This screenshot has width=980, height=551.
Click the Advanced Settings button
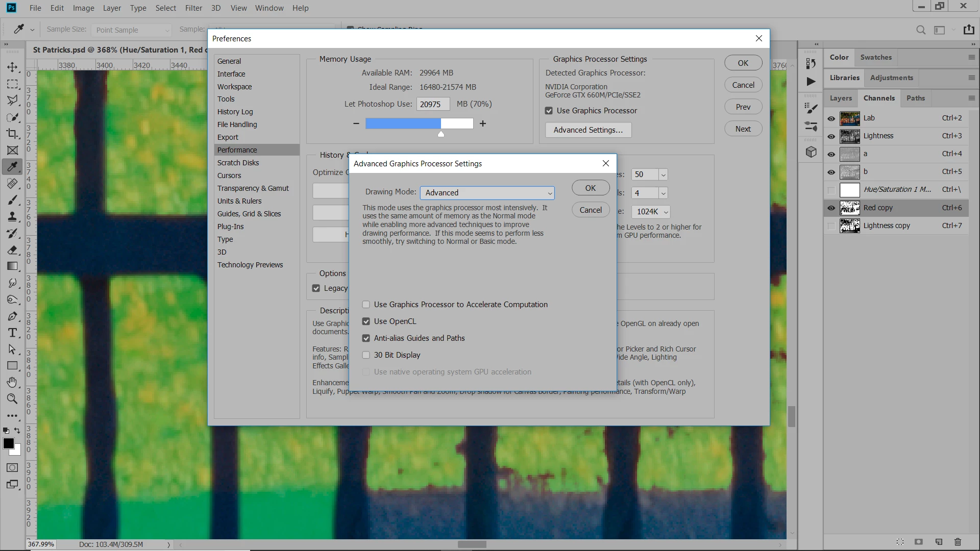[588, 130]
